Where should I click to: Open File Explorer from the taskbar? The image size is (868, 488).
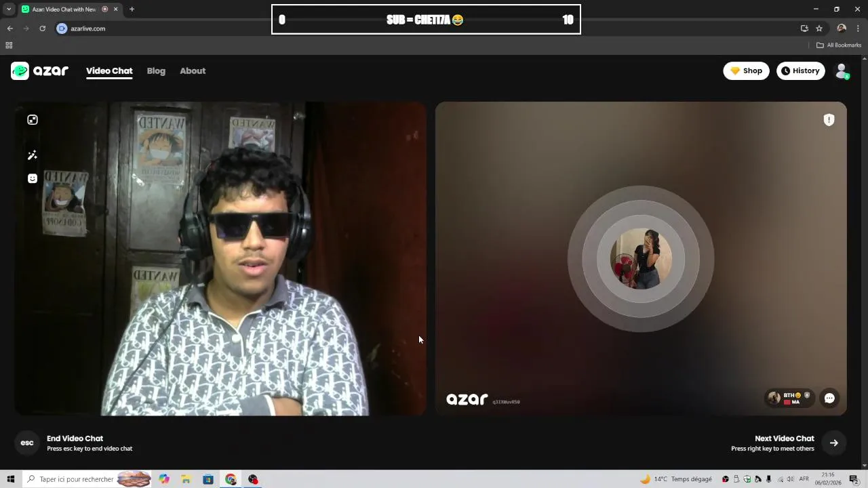[186, 479]
